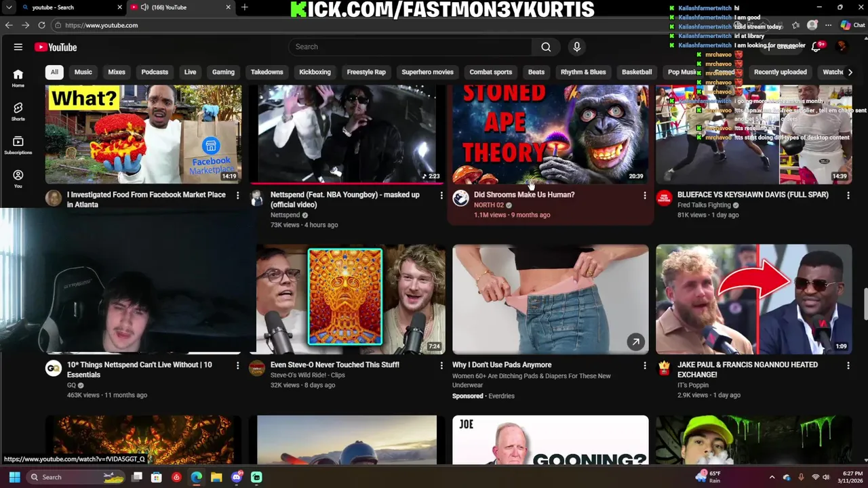Open a new browser tab
Image resolution: width=868 pixels, height=488 pixels.
[244, 7]
